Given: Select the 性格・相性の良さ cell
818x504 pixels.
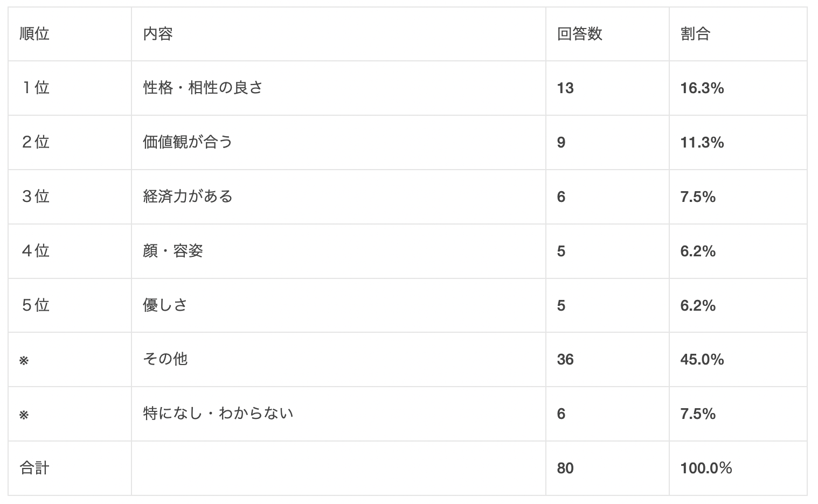Looking at the screenshot, I should tap(203, 88).
